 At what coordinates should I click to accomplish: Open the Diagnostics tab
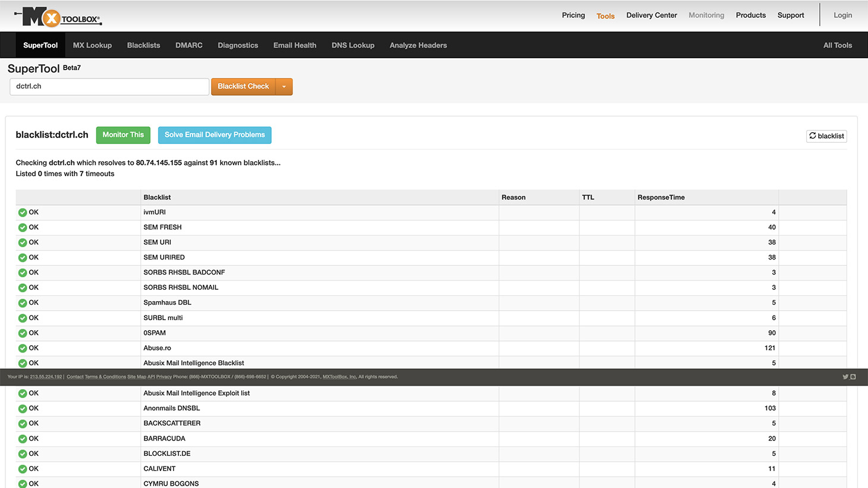[238, 45]
